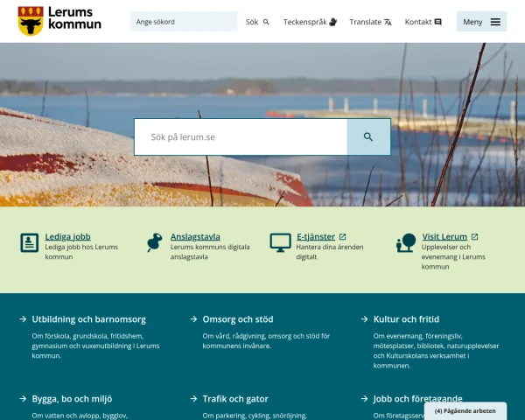
Task: Open Trafik och gator section
Action: point(235,399)
